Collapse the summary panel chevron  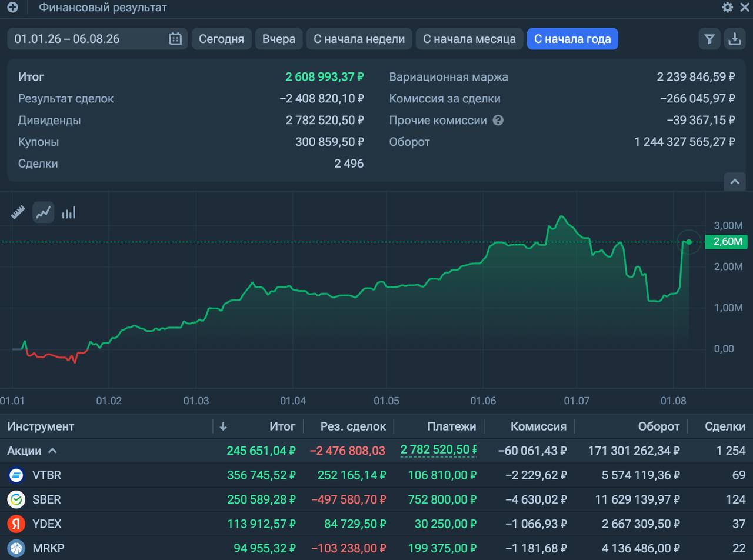pos(735,182)
